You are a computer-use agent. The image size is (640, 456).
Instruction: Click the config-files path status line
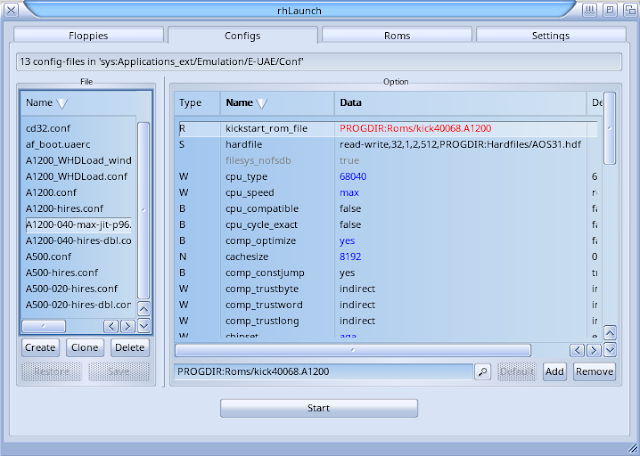(x=319, y=62)
